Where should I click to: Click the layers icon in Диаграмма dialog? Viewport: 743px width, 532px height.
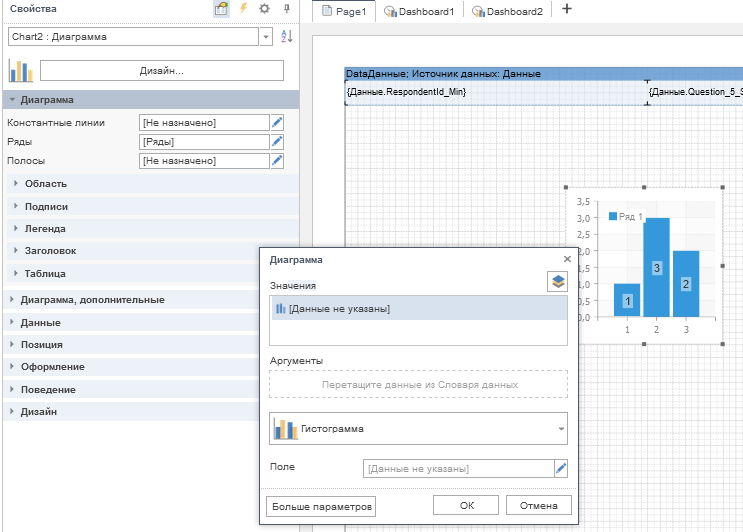557,282
